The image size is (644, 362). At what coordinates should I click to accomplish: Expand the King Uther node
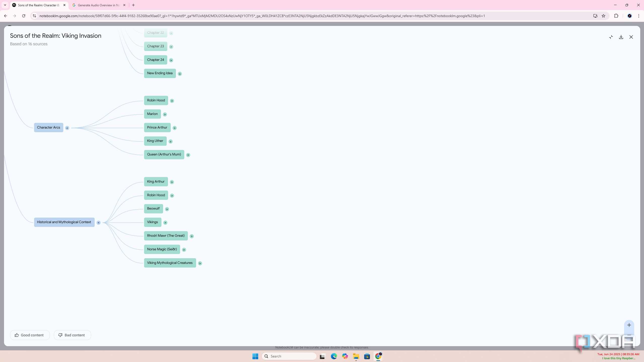pos(170,141)
